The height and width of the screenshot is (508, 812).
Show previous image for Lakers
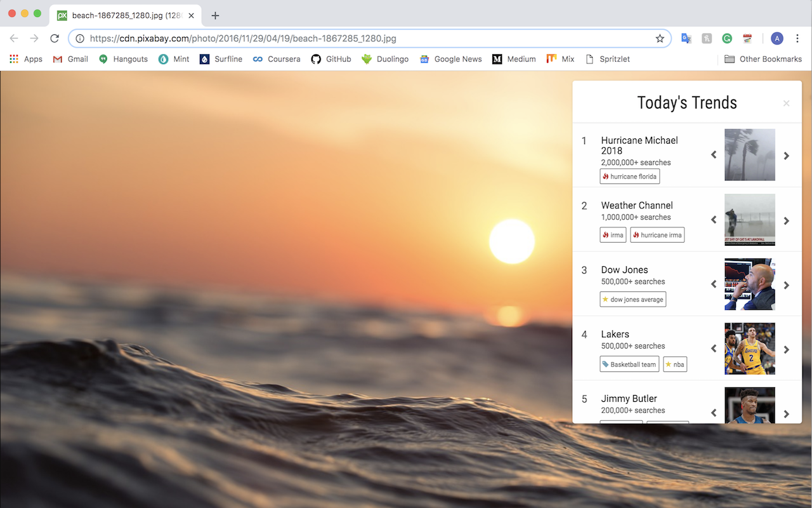pos(714,349)
